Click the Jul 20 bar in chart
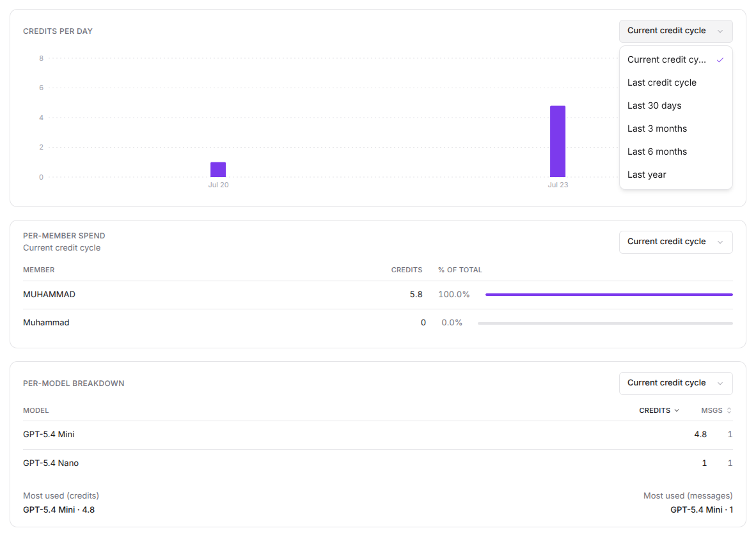The width and height of the screenshot is (756, 535). pos(218,169)
